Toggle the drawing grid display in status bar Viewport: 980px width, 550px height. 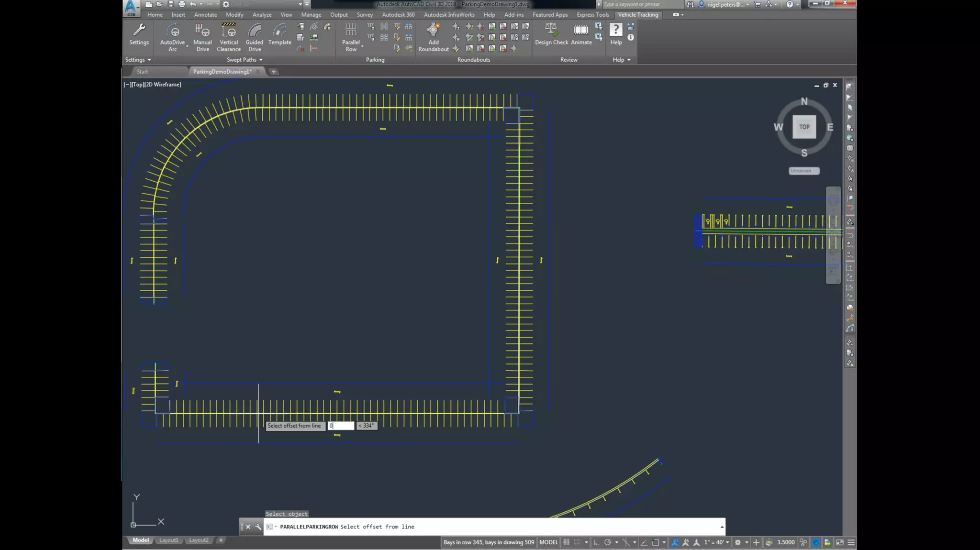[566, 542]
